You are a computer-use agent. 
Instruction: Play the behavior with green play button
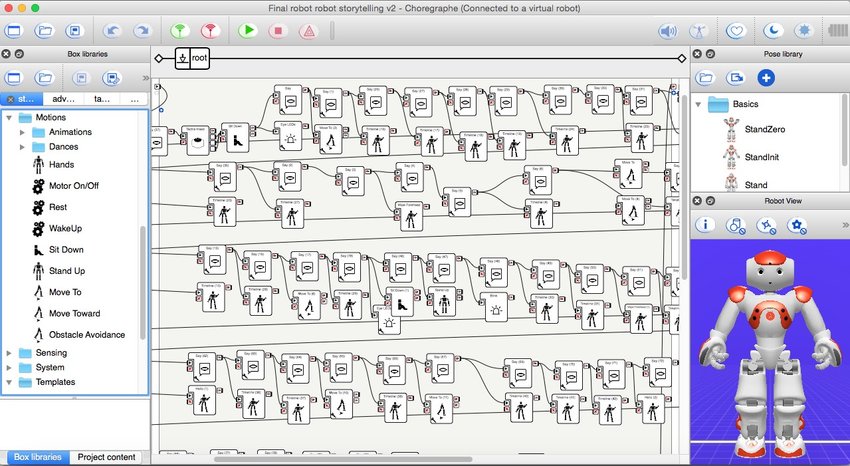[248, 30]
